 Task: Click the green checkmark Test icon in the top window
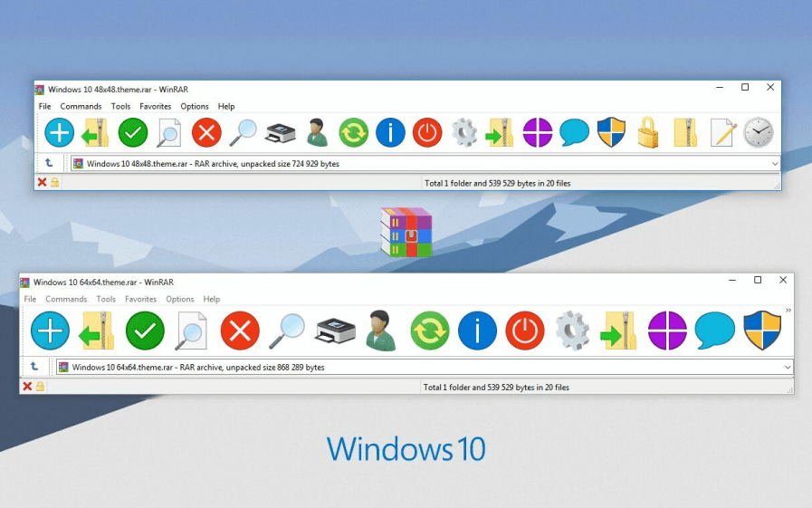[x=133, y=133]
